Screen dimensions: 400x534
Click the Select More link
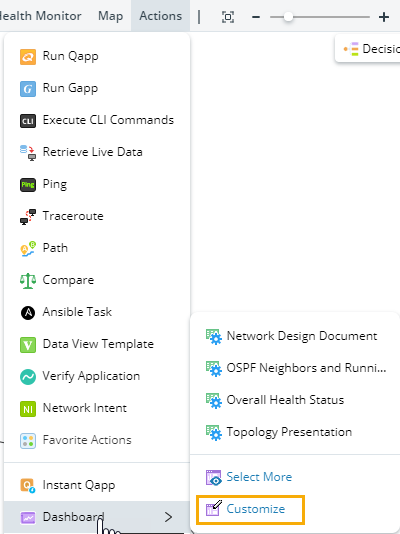point(259,477)
